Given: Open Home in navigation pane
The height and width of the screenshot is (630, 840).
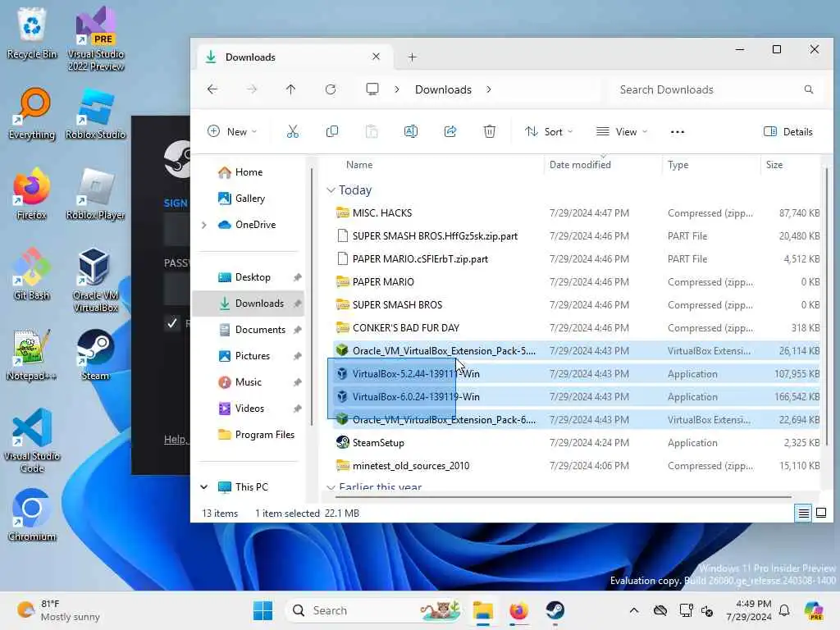Looking at the screenshot, I should [248, 172].
